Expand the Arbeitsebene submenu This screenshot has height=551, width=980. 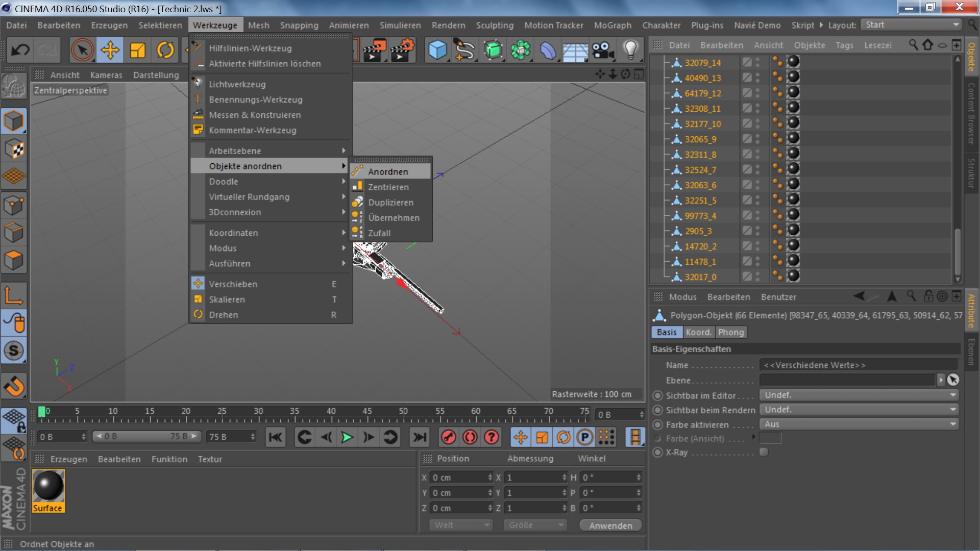[x=271, y=151]
